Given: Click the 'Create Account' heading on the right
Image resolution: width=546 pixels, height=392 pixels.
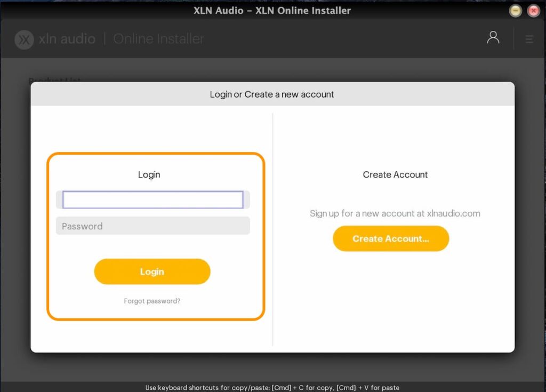Looking at the screenshot, I should tap(395, 174).
